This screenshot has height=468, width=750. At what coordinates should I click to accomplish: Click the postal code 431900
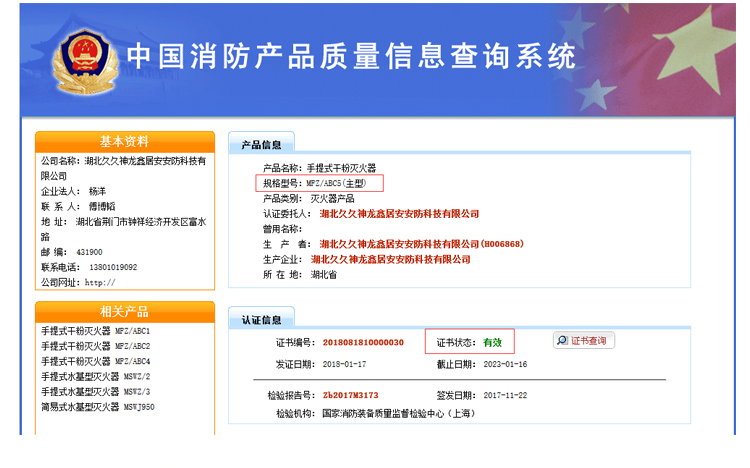coord(89,252)
